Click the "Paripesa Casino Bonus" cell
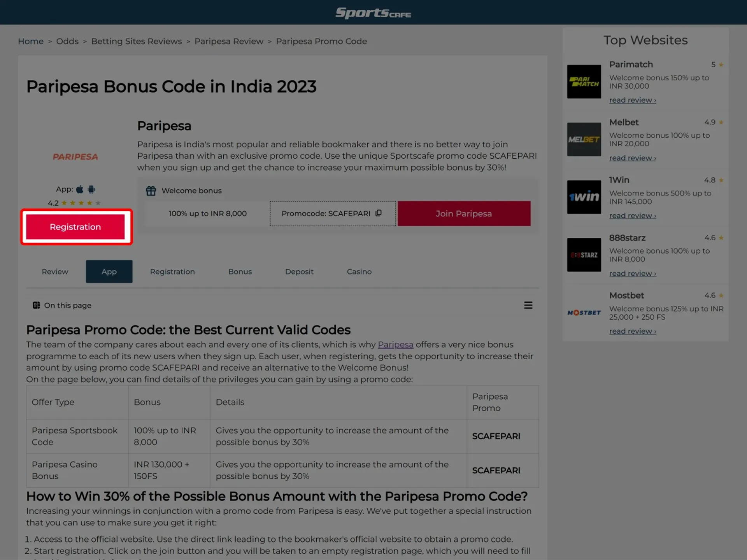 pos(77,470)
